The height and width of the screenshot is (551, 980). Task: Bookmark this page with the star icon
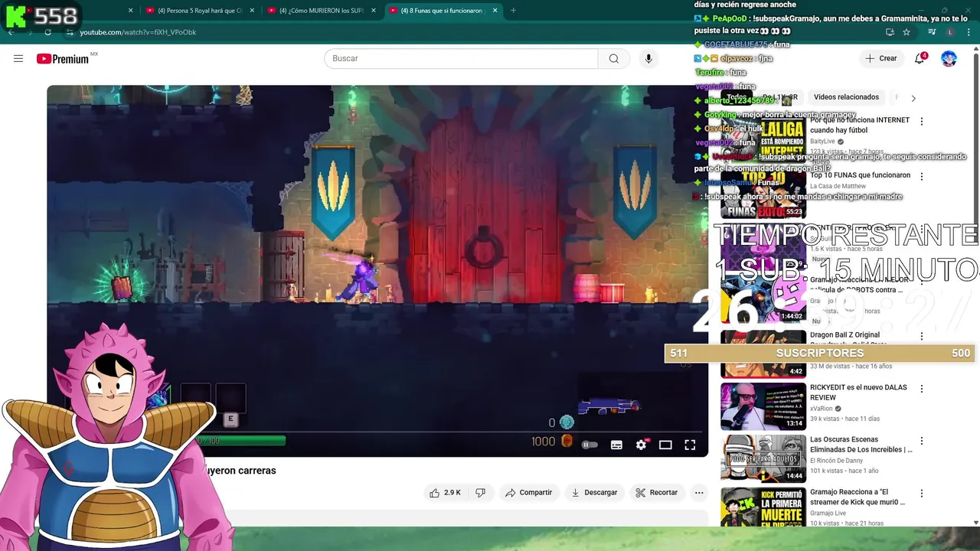pos(906,32)
